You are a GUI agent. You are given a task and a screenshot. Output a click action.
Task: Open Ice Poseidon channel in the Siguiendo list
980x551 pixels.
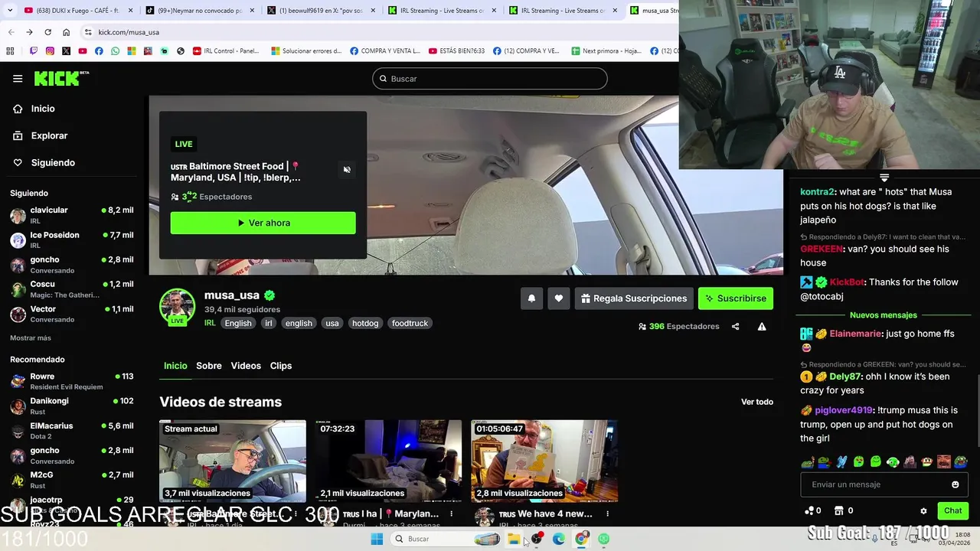[71, 240]
